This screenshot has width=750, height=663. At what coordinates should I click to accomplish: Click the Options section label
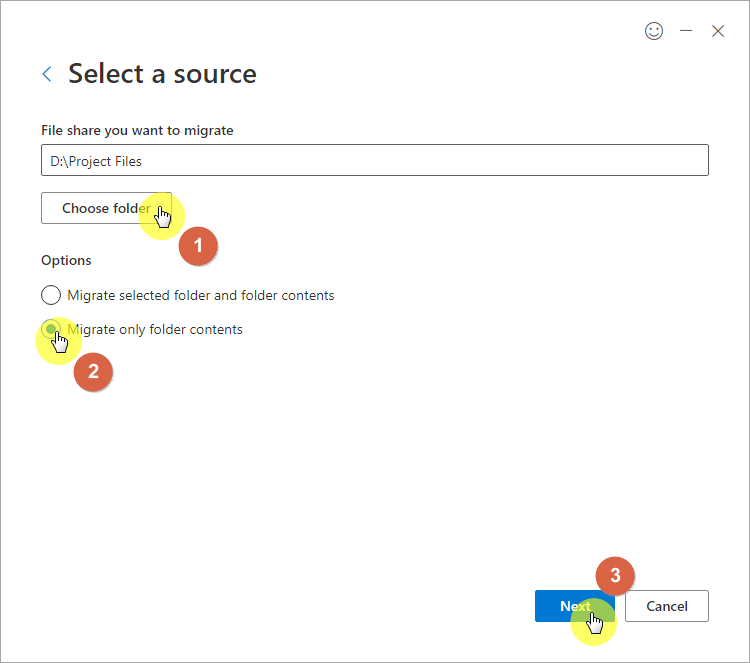[66, 261]
